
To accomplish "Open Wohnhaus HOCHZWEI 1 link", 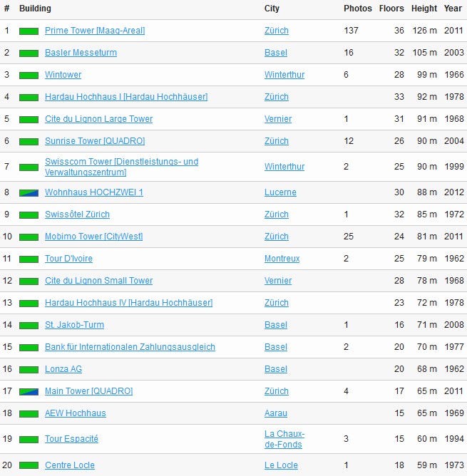I will pyautogui.click(x=94, y=192).
